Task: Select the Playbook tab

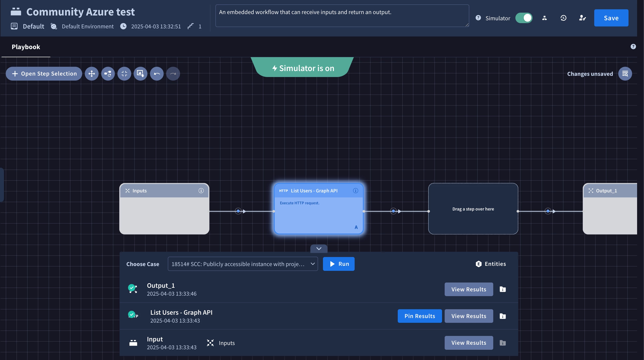Action: coord(26,47)
